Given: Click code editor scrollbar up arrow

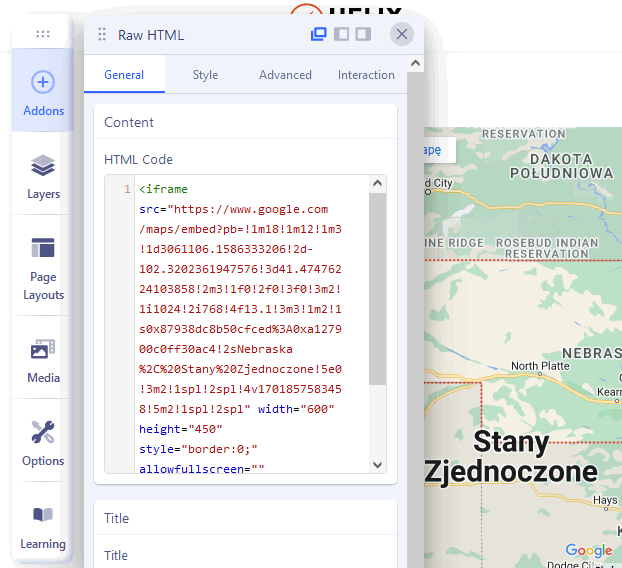Looking at the screenshot, I should tap(378, 183).
